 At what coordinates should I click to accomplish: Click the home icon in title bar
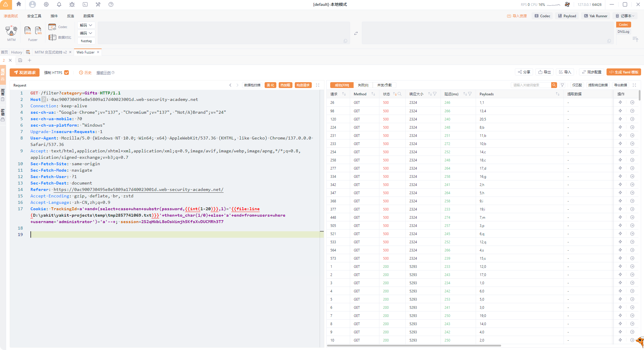coord(19,4)
